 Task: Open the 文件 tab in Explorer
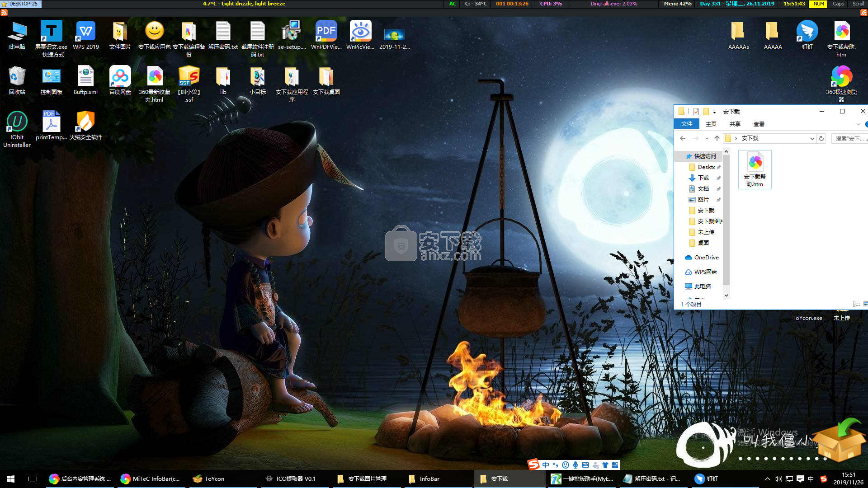click(x=687, y=124)
